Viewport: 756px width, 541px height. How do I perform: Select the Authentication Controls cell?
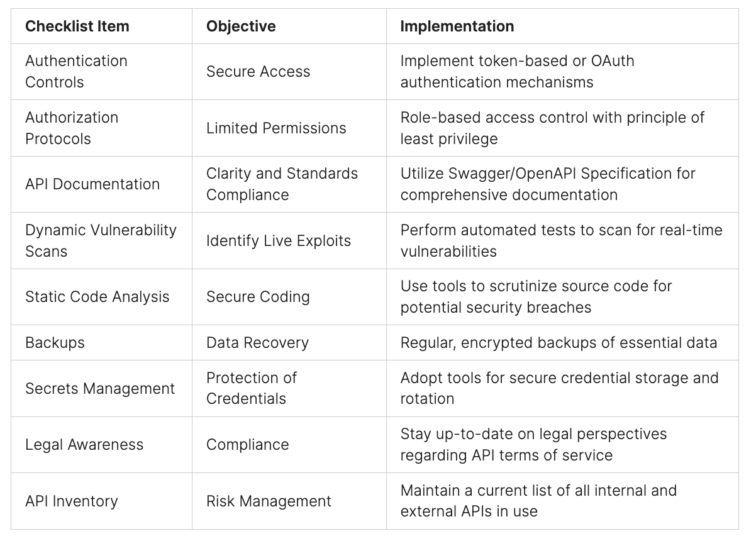[x=76, y=71]
